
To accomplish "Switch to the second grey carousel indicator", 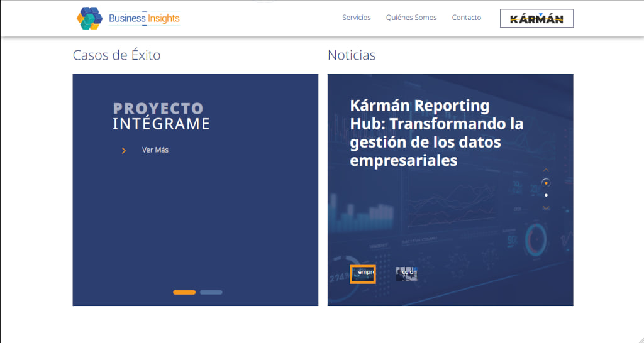I will [211, 292].
